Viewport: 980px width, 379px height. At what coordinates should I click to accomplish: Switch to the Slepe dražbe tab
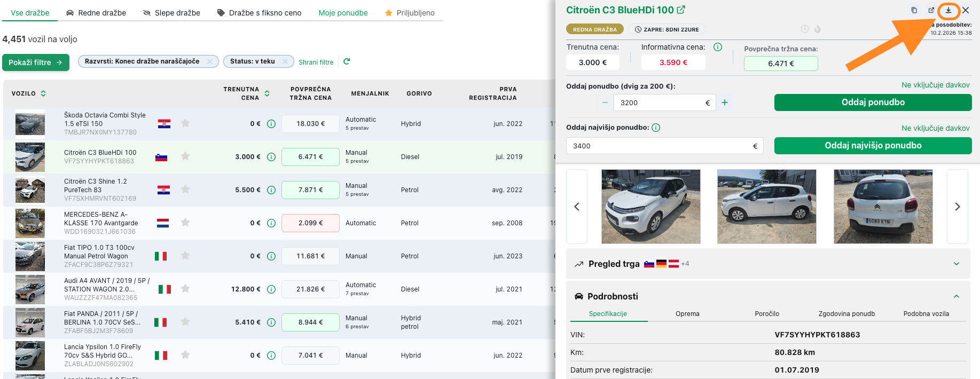171,13
